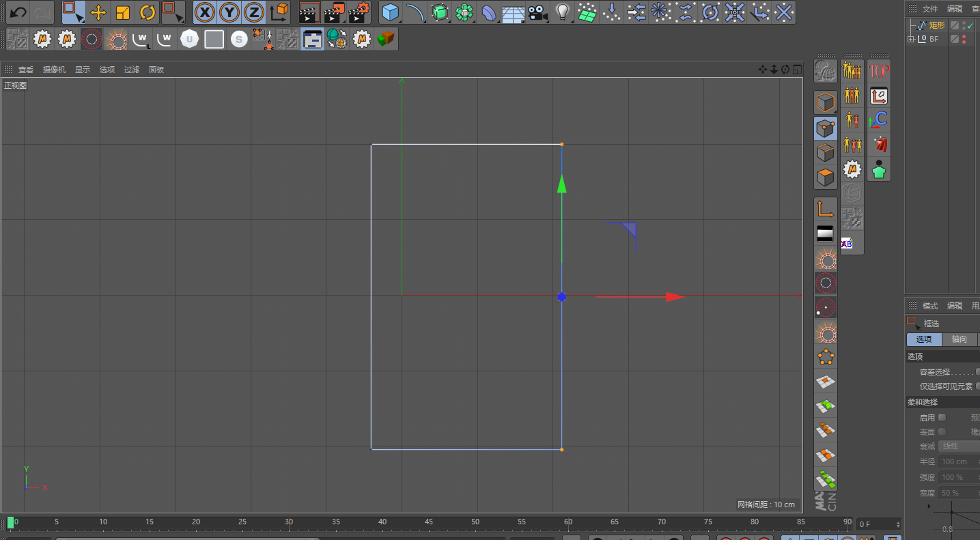Select the Rotate tool
Image resolution: width=980 pixels, height=540 pixels.
(x=148, y=12)
